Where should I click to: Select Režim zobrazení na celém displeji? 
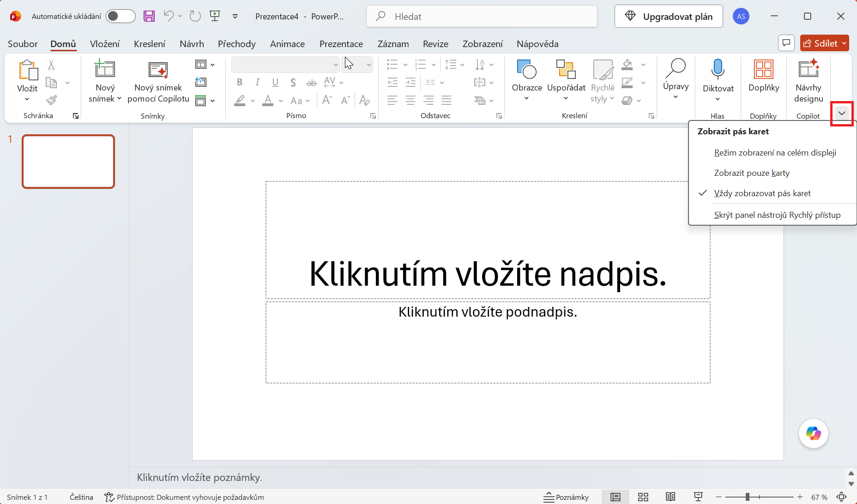click(773, 153)
